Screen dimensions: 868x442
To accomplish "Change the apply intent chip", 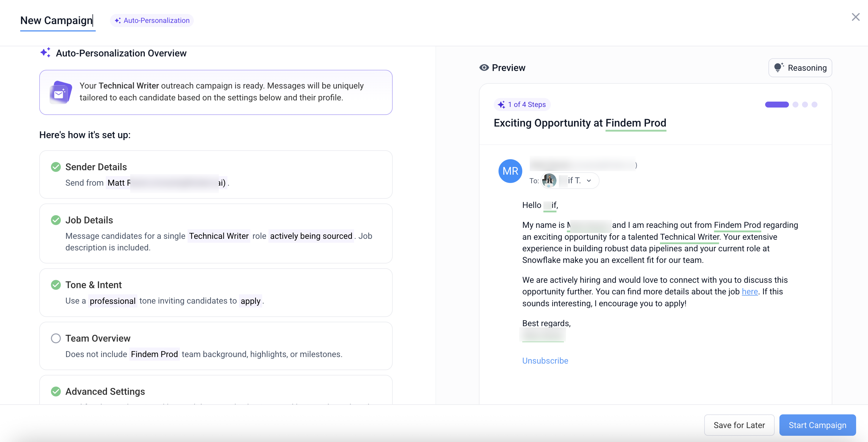I will click(251, 301).
